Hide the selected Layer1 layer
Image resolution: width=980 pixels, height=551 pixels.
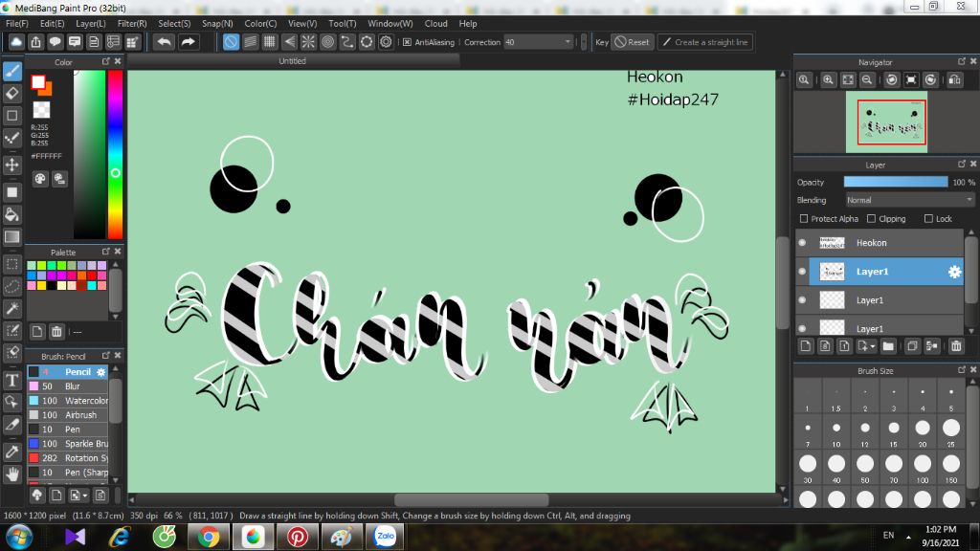[x=803, y=271]
